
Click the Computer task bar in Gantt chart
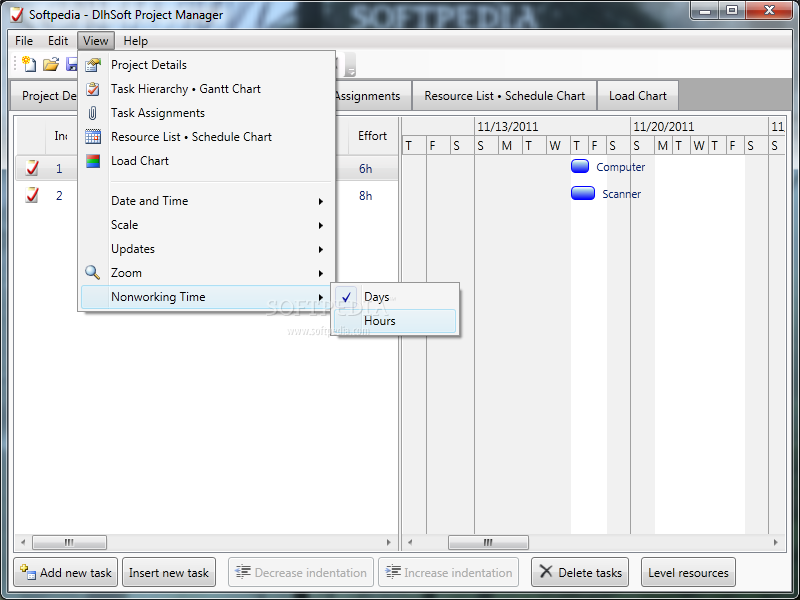(x=580, y=166)
